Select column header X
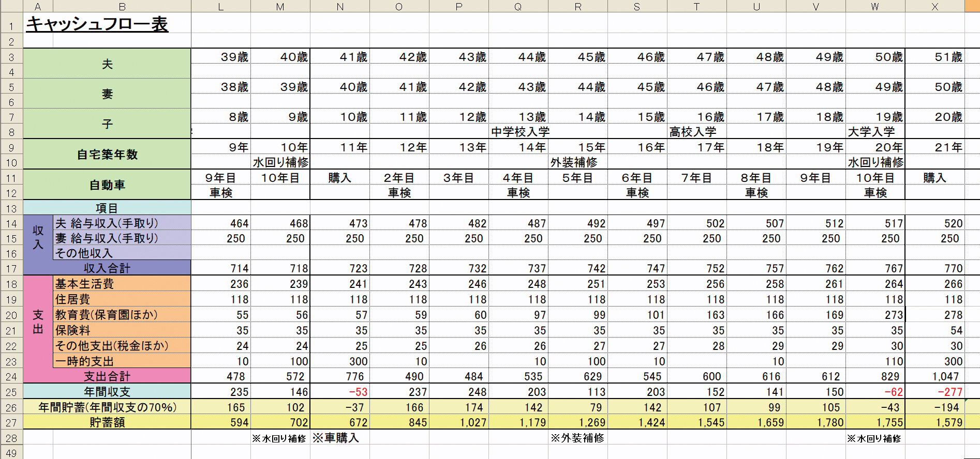 coord(935,6)
